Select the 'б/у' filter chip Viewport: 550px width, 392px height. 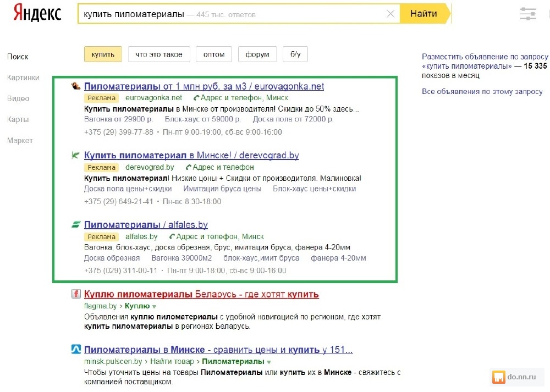coord(295,54)
